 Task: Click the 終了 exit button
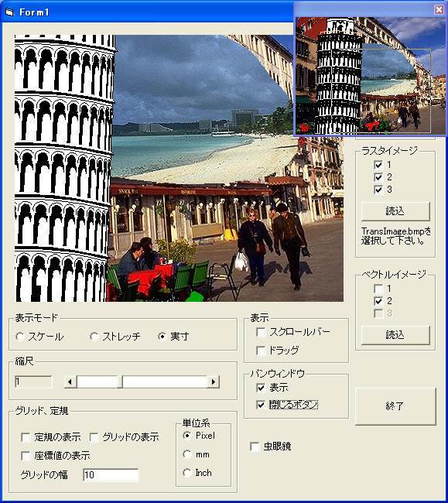[395, 406]
